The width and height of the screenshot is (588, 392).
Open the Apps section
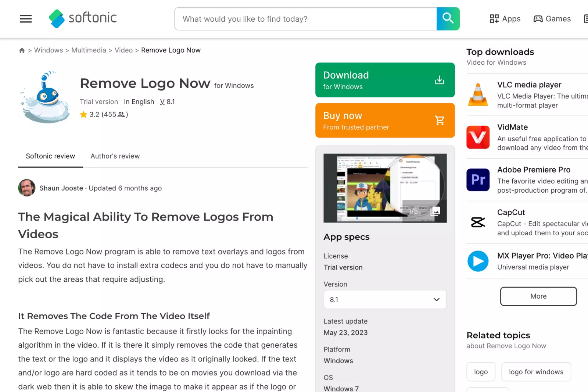[x=505, y=19]
